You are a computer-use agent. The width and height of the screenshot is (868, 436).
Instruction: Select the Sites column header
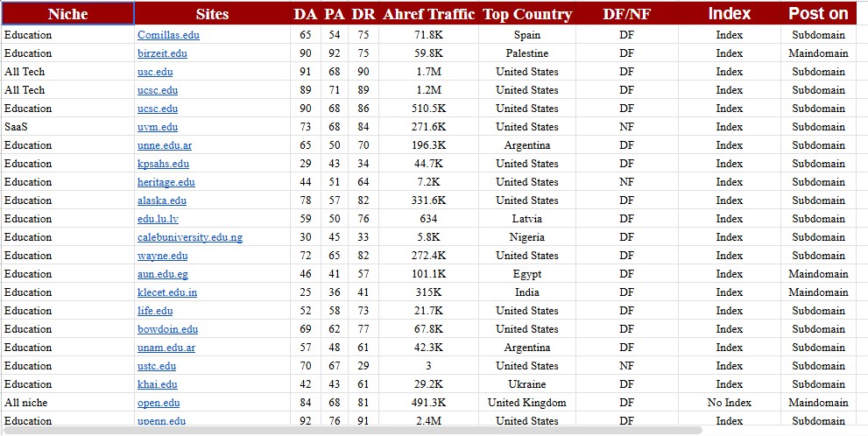pos(212,14)
